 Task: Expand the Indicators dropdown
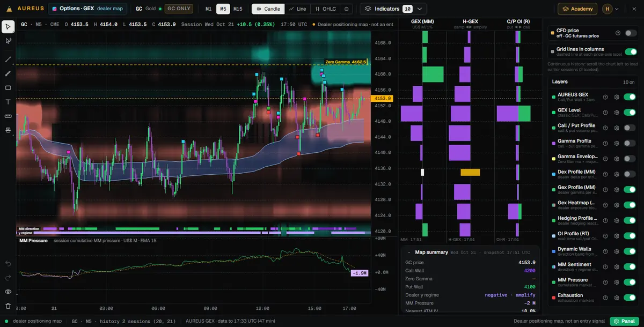point(393,9)
